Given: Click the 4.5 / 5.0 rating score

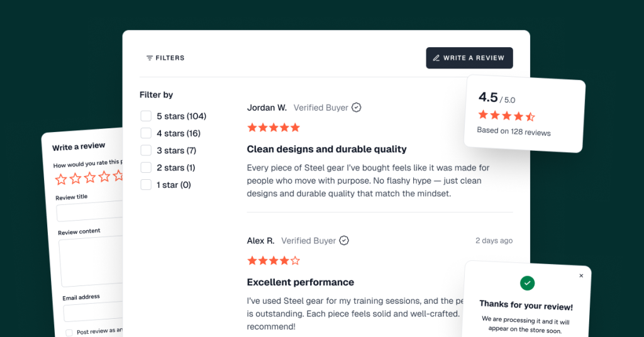Looking at the screenshot, I should point(497,97).
